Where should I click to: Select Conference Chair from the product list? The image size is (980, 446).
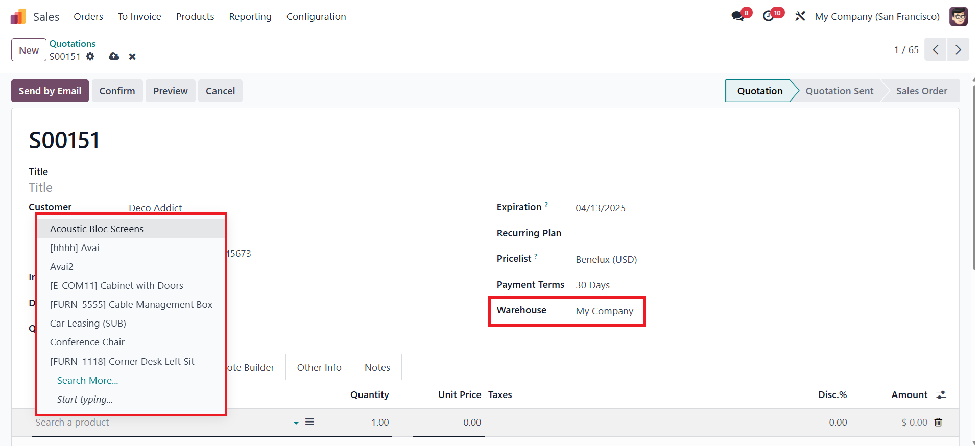[87, 342]
